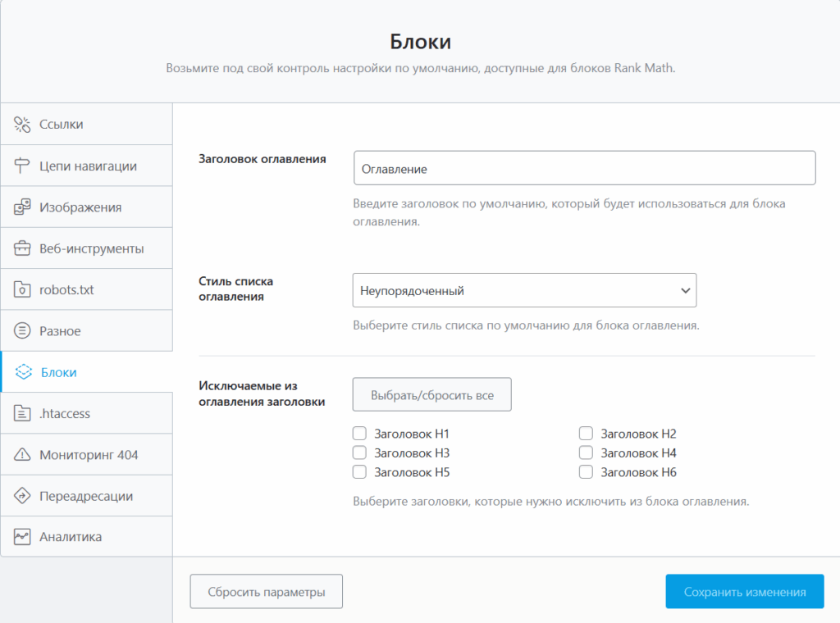
Task: Click the diamond arrow icon for Переадресации
Action: (23, 496)
